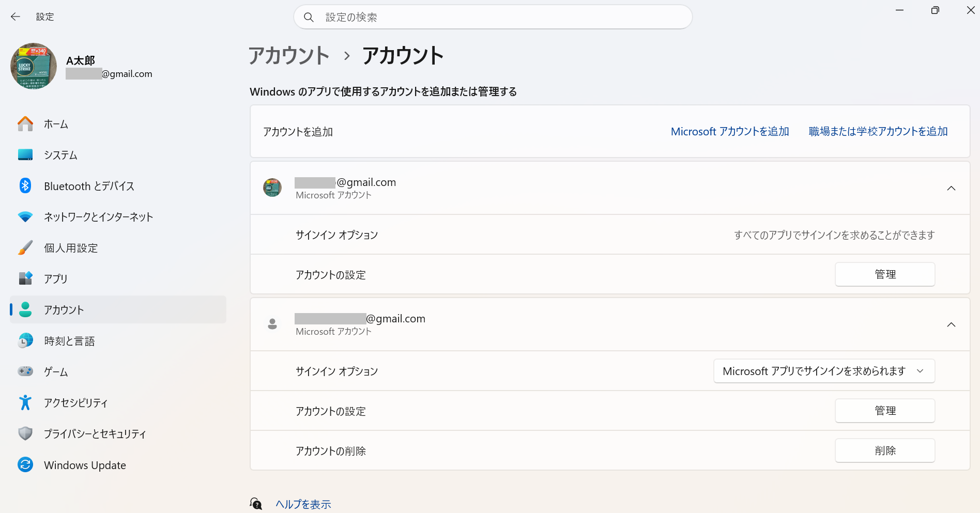The image size is (980, 513).
Task: Click the second account's アカウントの設定 label
Action: point(331,411)
